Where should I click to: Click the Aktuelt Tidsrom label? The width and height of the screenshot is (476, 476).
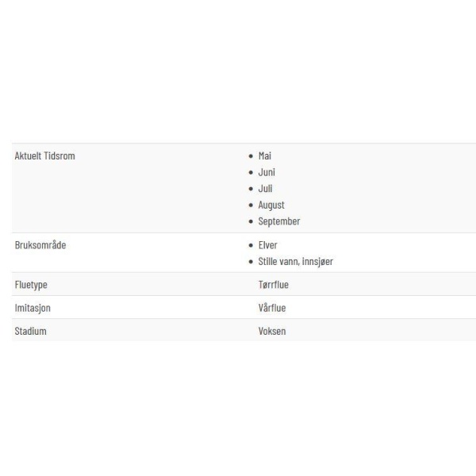coord(44,155)
